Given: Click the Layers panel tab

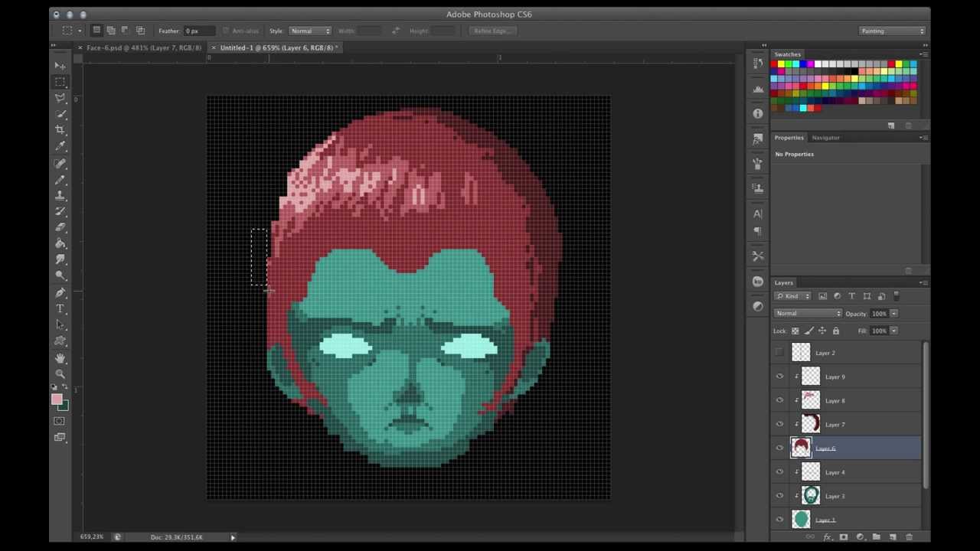Looking at the screenshot, I should [783, 282].
